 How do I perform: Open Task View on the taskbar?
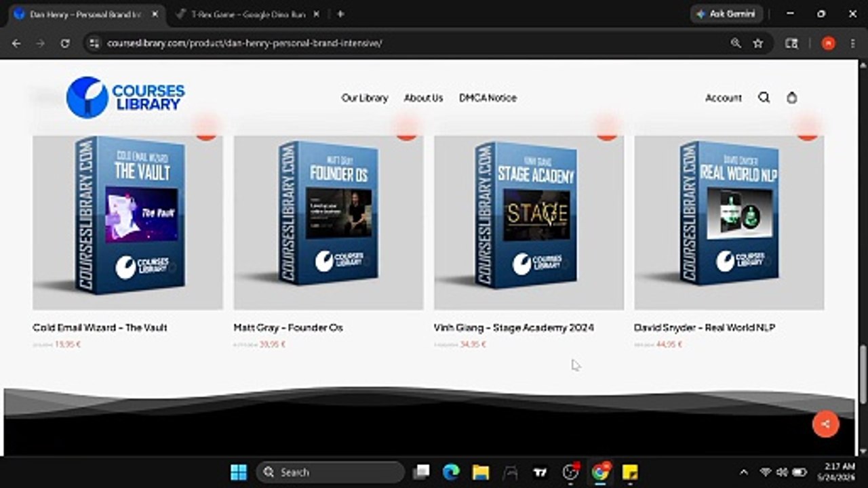coord(422,472)
